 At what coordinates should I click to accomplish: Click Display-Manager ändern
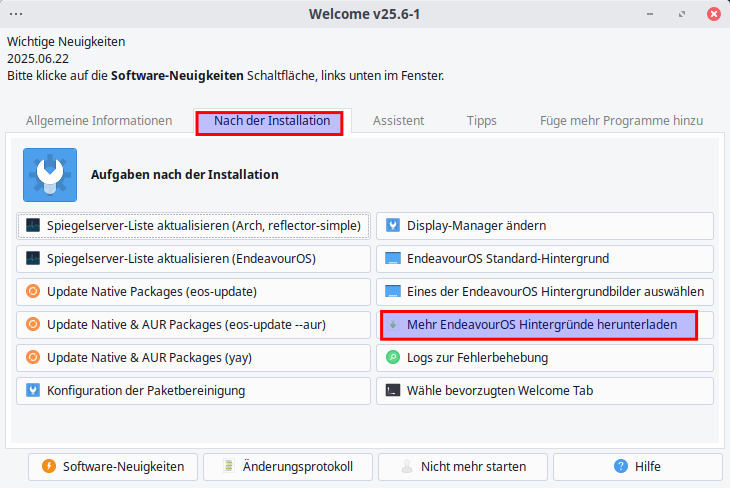[545, 226]
